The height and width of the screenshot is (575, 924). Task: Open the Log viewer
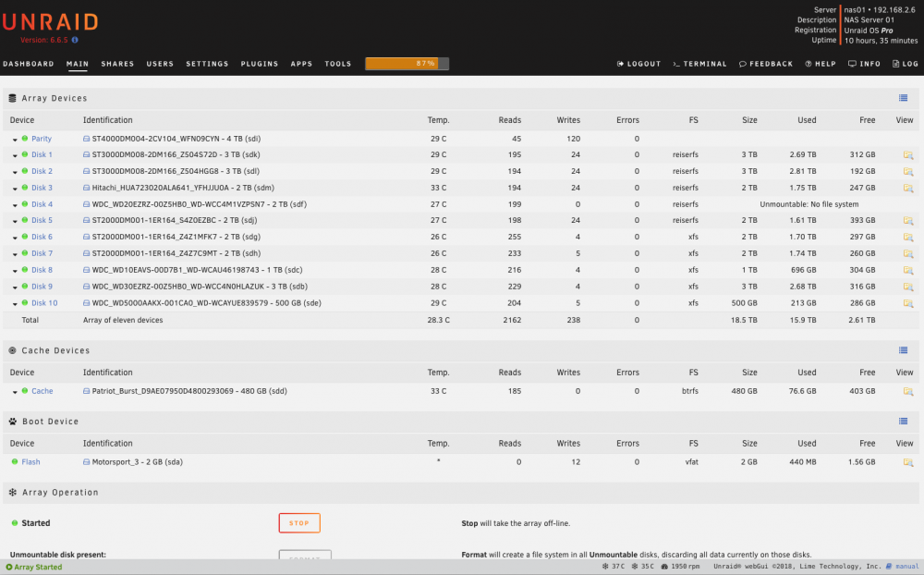pyautogui.click(x=906, y=64)
